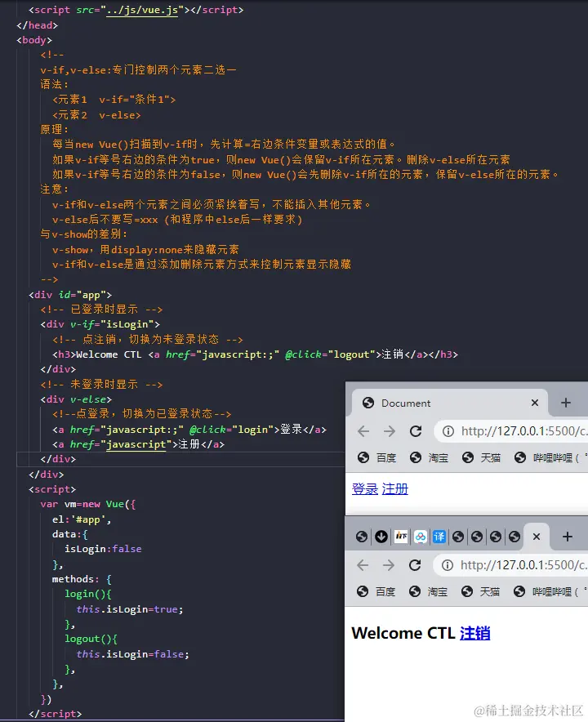Click the el:'#app', line

[x=82, y=519]
